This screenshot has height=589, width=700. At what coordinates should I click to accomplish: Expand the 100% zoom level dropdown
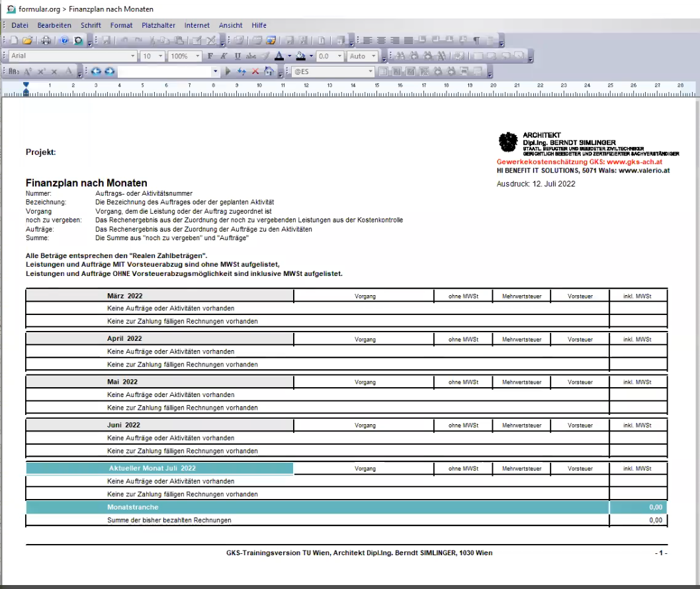click(198, 56)
